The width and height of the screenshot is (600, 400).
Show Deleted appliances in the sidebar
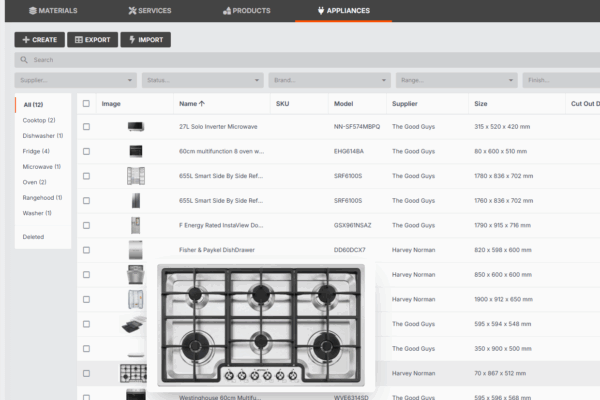(33, 237)
